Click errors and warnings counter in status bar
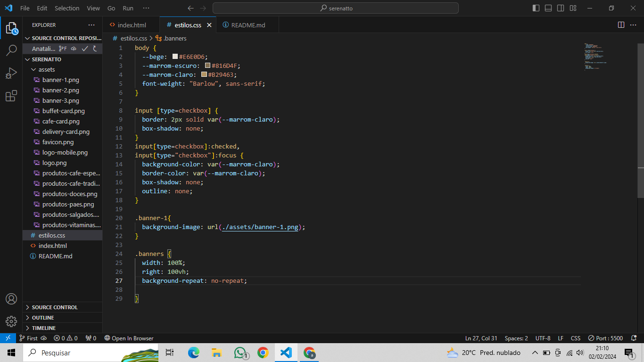 tap(66, 338)
